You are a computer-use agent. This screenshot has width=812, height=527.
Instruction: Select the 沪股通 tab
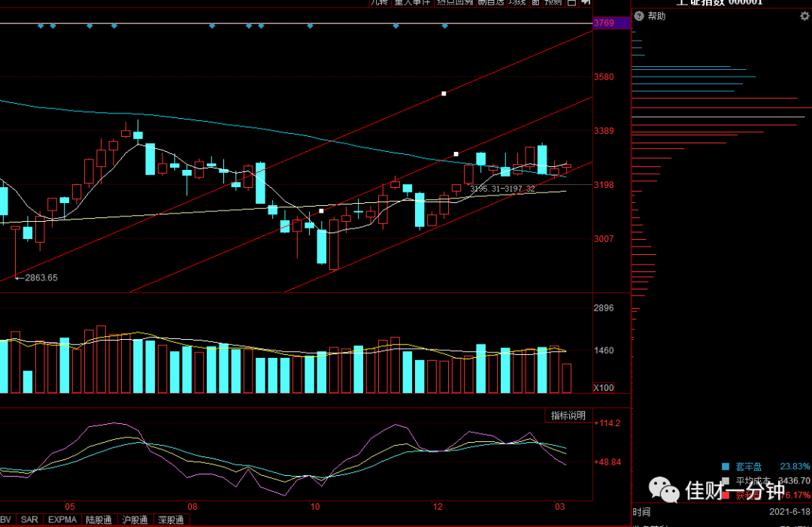click(x=135, y=519)
